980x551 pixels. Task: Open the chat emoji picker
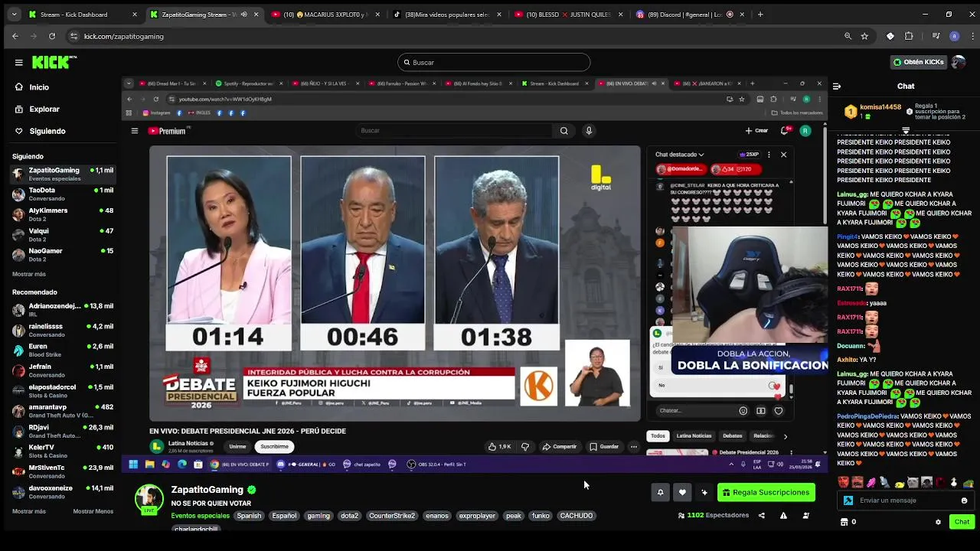964,500
